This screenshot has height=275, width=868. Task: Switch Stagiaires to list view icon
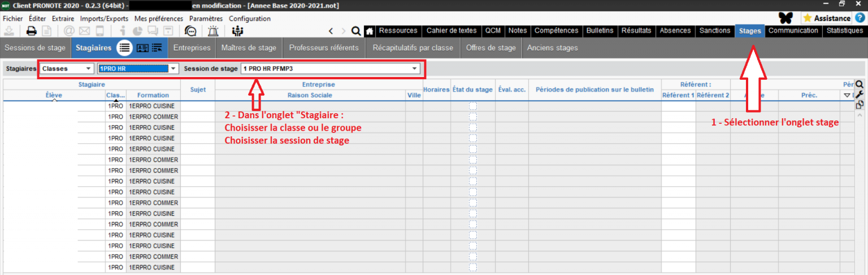point(124,48)
